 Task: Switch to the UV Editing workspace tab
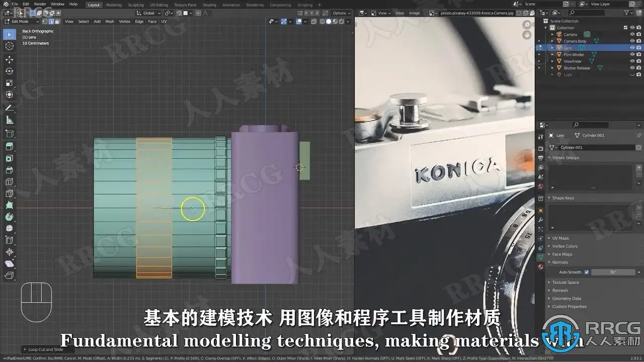coord(159,5)
